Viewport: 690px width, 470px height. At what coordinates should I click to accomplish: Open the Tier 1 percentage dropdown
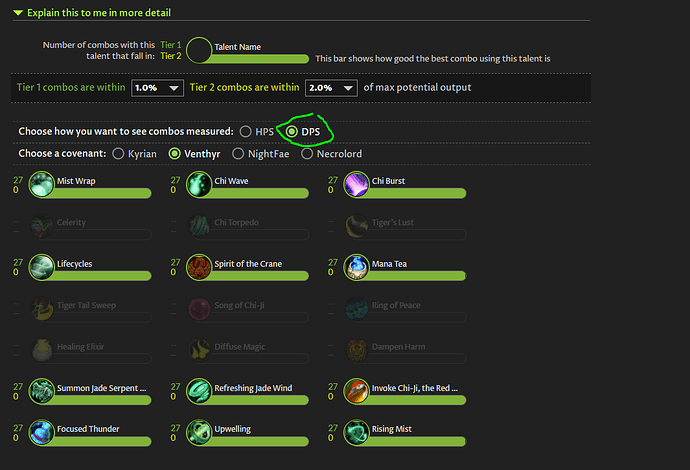157,88
